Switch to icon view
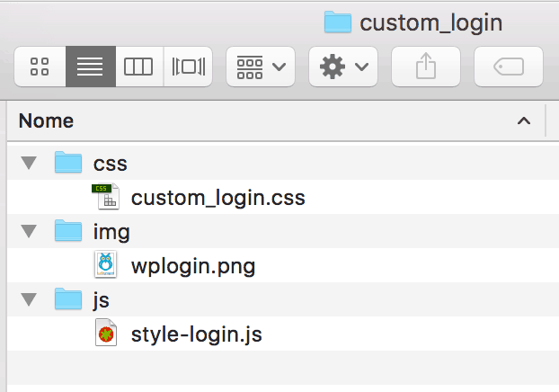 point(40,67)
